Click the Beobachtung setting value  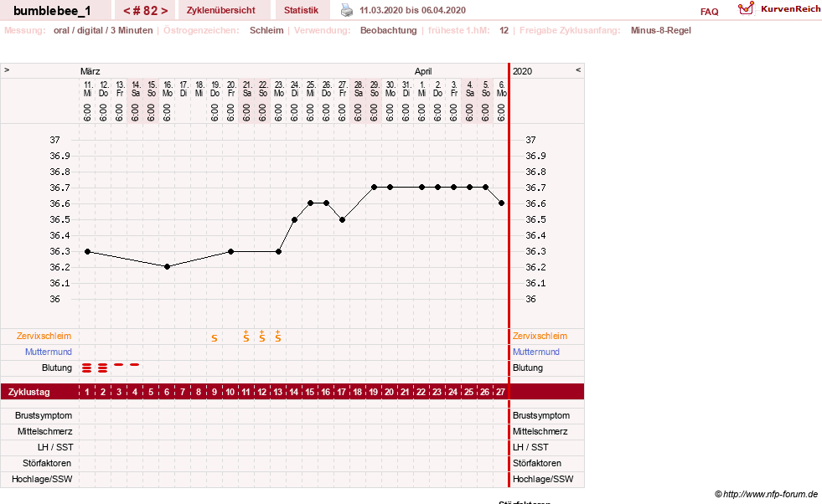pyautogui.click(x=389, y=30)
